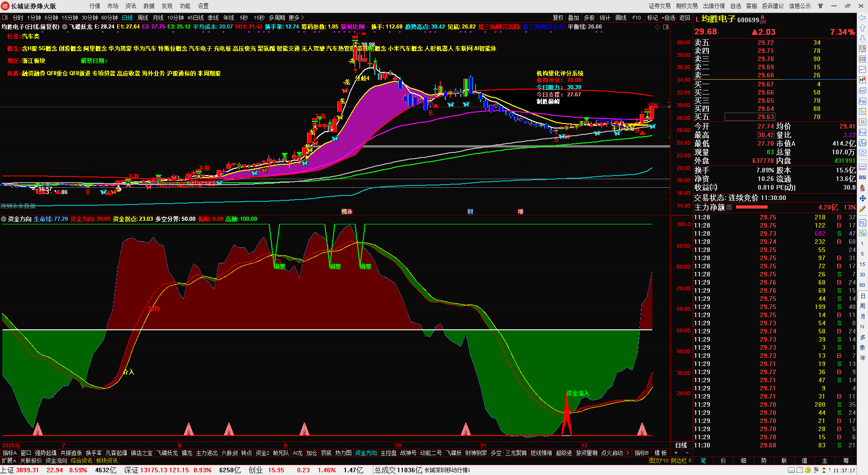Open the 行情 menu
The width and height of the screenshot is (868, 475).
[x=94, y=6]
